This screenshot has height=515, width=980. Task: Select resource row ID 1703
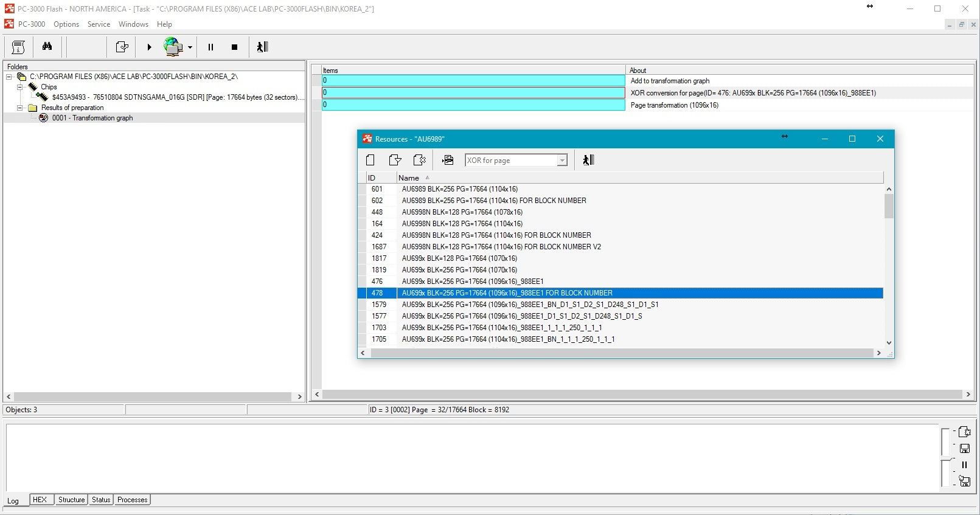pyautogui.click(x=620, y=328)
